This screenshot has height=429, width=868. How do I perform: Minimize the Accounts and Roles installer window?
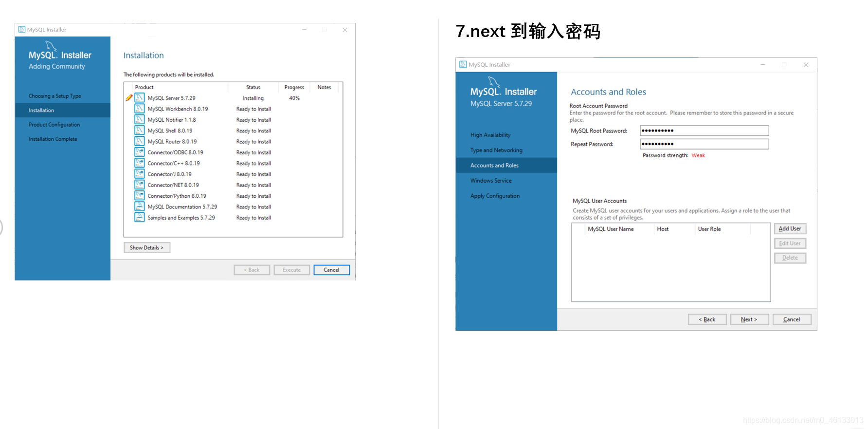[x=763, y=65]
